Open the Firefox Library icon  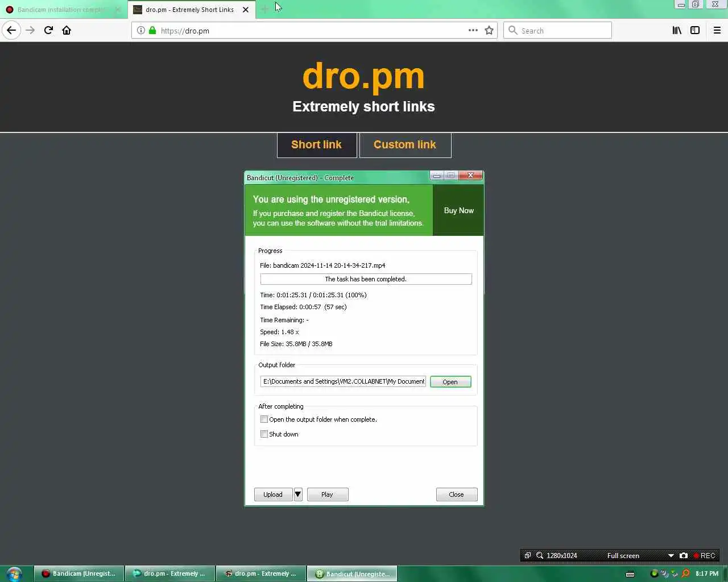pos(677,30)
